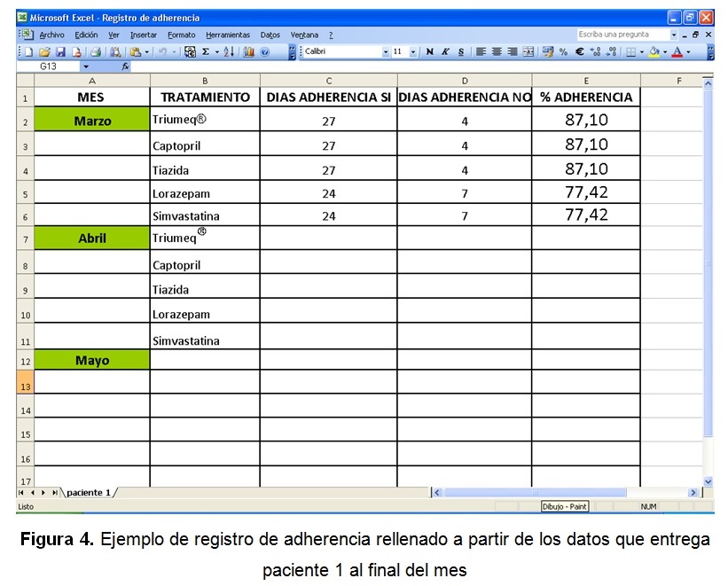Open Print Preview with the magnifier page icon
The image size is (728, 586).
(115, 52)
